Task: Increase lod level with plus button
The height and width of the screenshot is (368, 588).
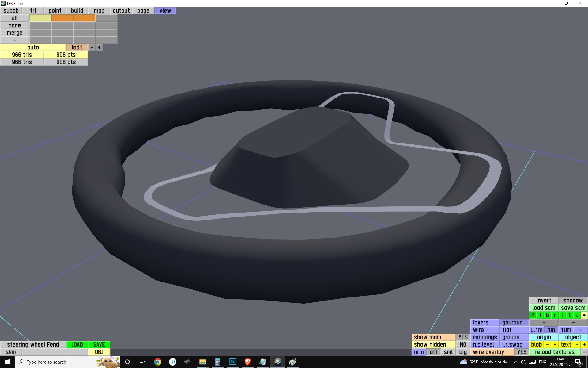Action: click(99, 48)
